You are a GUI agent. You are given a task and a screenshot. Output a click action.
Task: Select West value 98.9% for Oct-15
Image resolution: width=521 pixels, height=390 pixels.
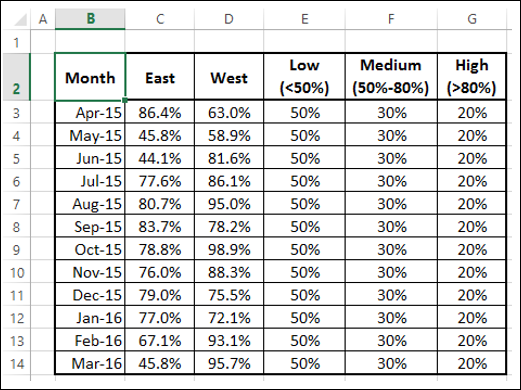(229, 249)
